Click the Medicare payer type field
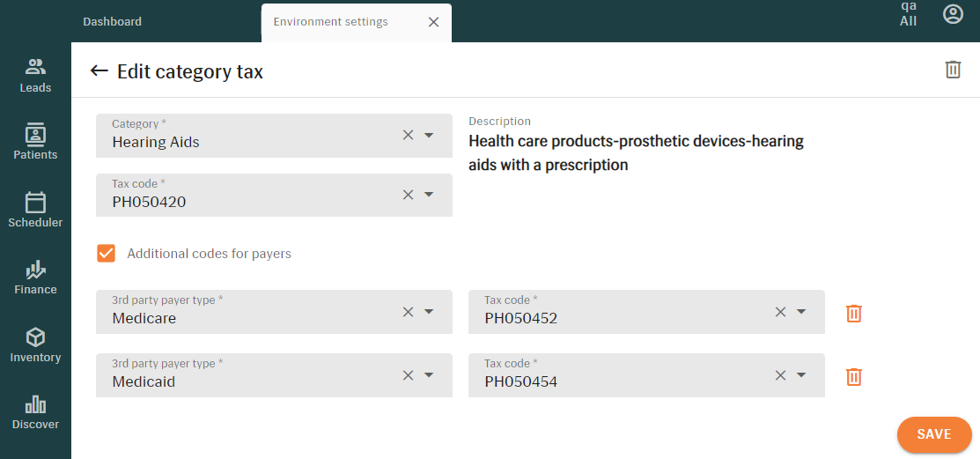The height and width of the screenshot is (459, 980). tap(274, 311)
